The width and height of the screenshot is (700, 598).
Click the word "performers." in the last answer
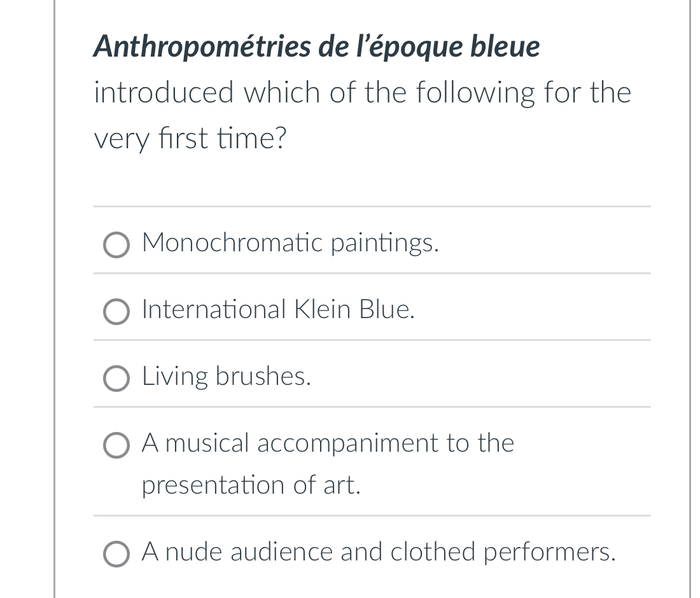pyautogui.click(x=550, y=552)
